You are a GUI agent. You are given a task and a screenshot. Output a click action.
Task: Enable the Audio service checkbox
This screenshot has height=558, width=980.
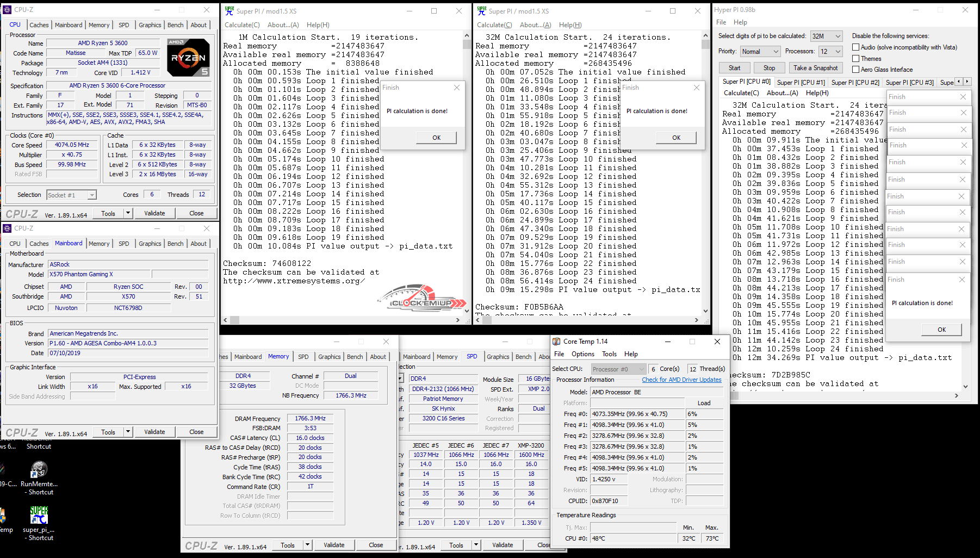pos(855,47)
